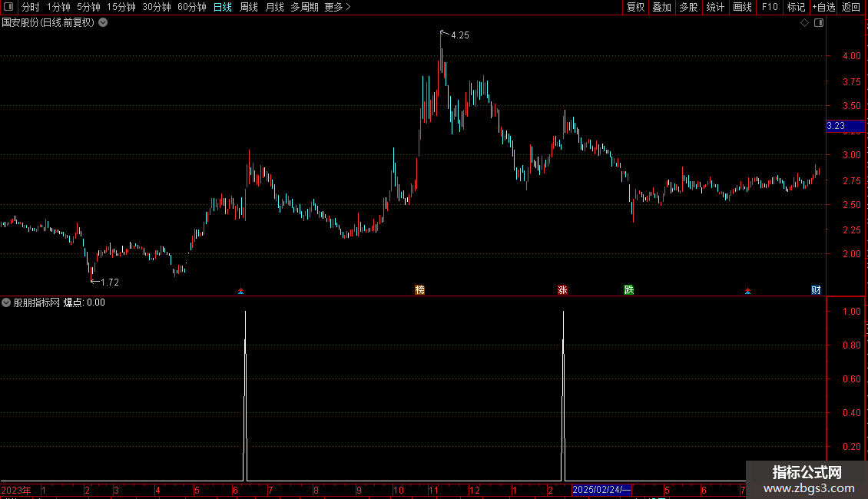Image resolution: width=868 pixels, height=499 pixels.
Task: Click the 股朋指标网 indicator name
Action: click(37, 302)
